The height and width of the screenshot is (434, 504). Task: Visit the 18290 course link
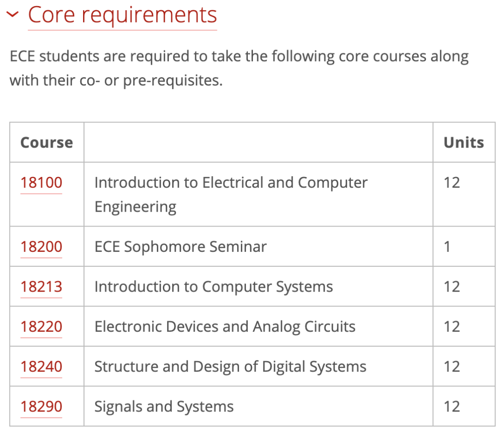coord(41,406)
